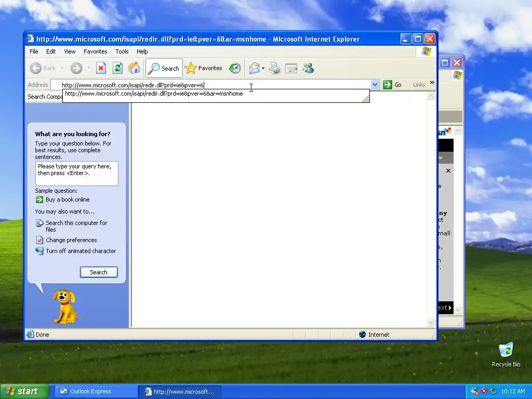Expand the Address bar dropdown arrow
This screenshot has height=399, width=532.
pyautogui.click(x=375, y=85)
